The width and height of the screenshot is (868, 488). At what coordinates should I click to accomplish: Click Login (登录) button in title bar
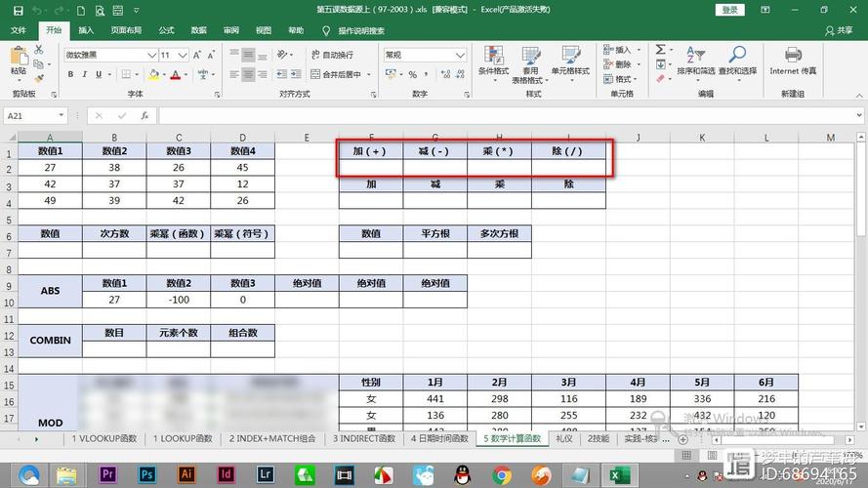tap(730, 10)
